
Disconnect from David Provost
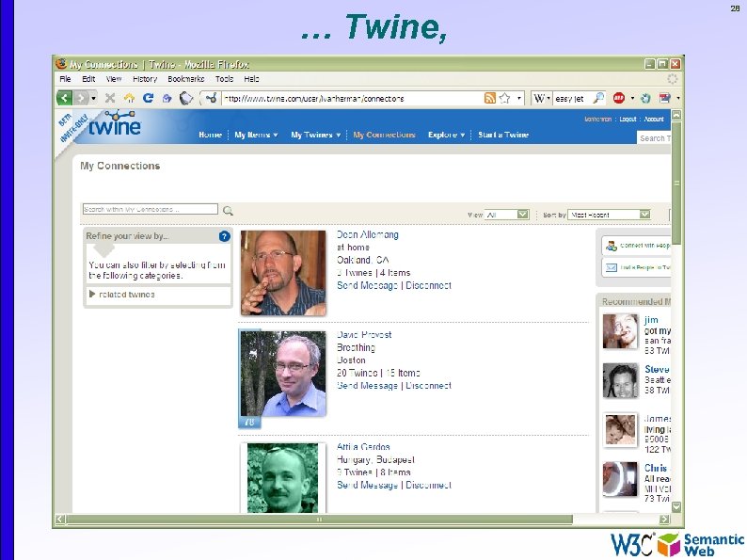(428, 386)
